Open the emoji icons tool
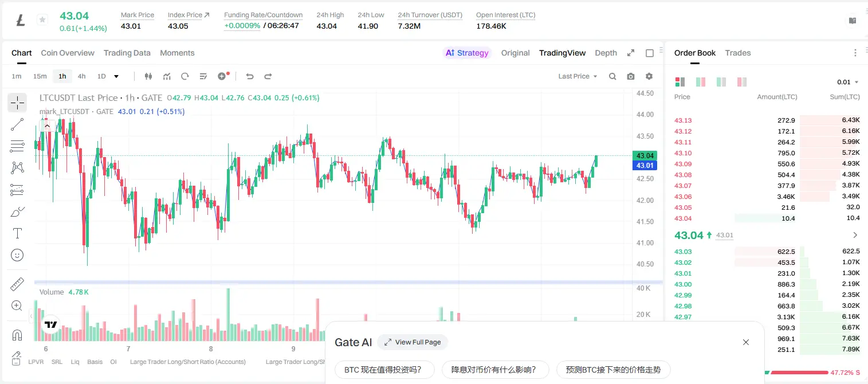The image size is (868, 384). point(17,255)
